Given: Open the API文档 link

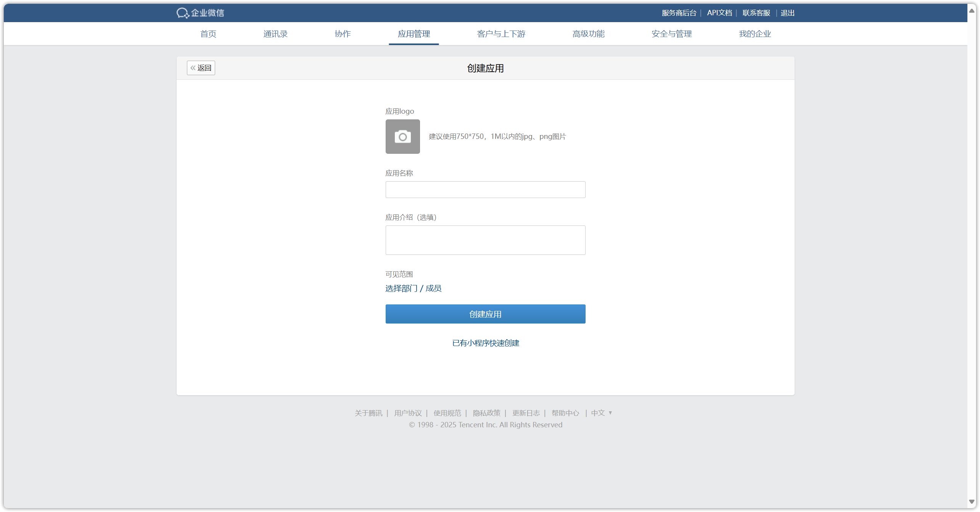Looking at the screenshot, I should pos(719,13).
